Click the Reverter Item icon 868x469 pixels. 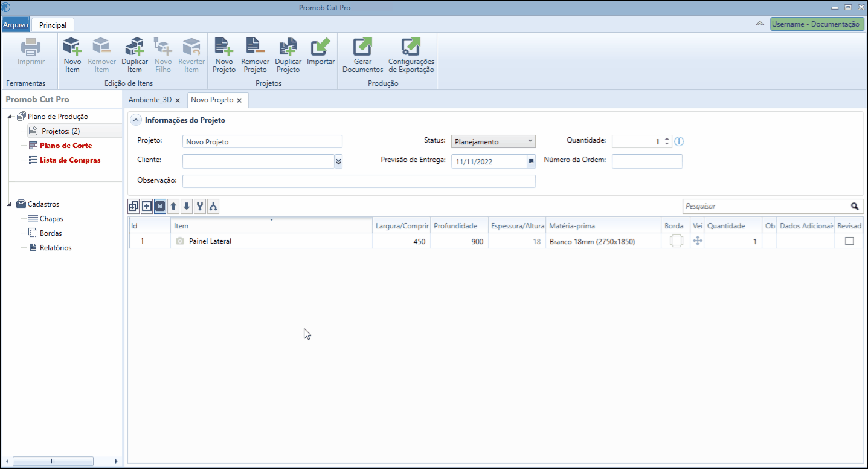pos(191,47)
